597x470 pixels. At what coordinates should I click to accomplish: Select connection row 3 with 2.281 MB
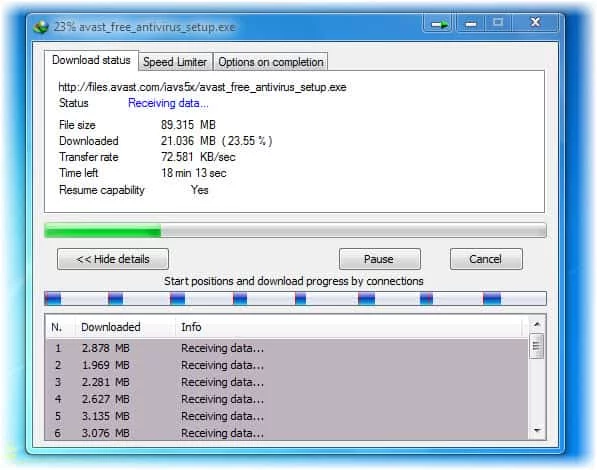tap(287, 382)
